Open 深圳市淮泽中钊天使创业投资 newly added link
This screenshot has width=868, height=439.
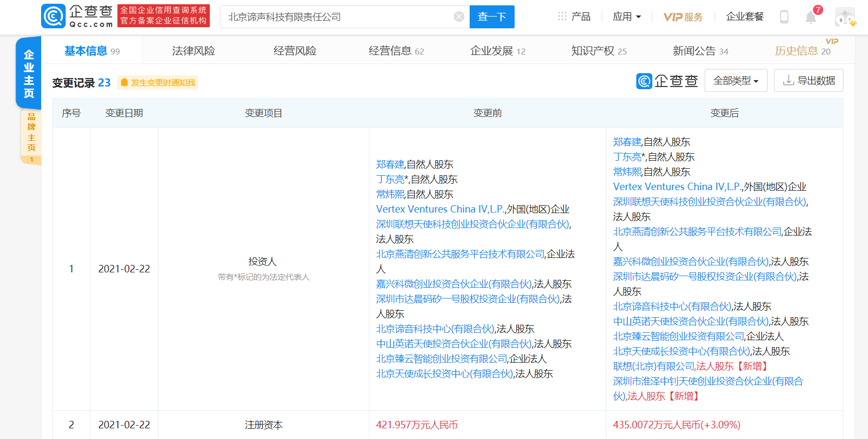[708, 388]
